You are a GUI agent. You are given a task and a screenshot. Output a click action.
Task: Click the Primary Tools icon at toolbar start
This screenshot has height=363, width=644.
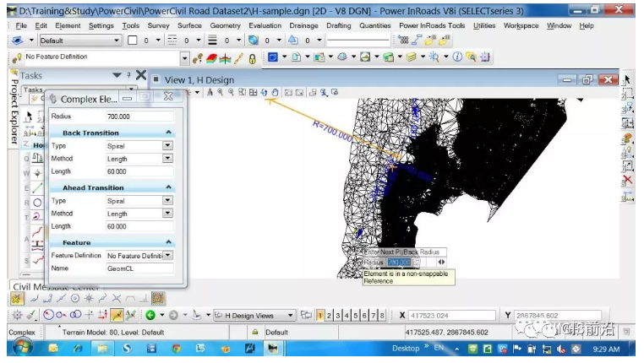[x=272, y=57]
